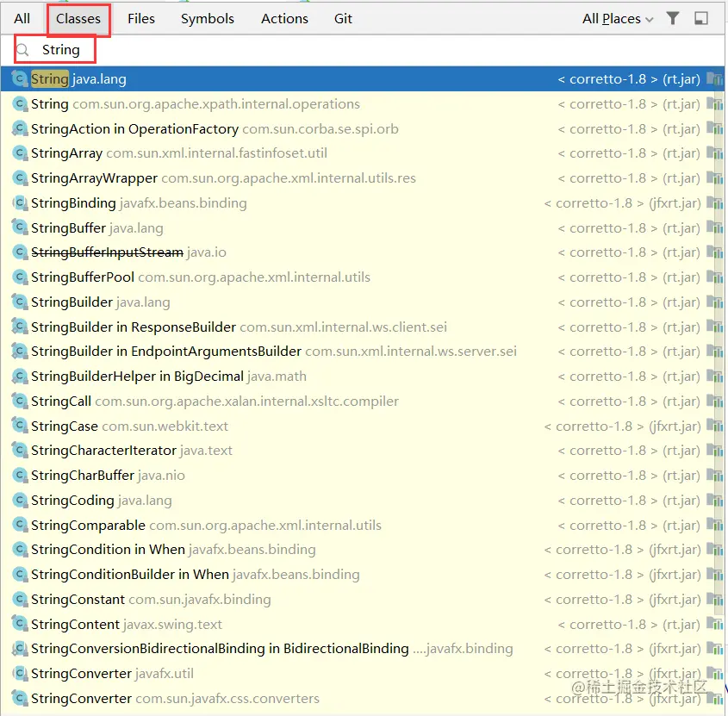Click class icon beside StringCoding
Image resolution: width=728 pixels, height=716 pixels.
(x=20, y=500)
